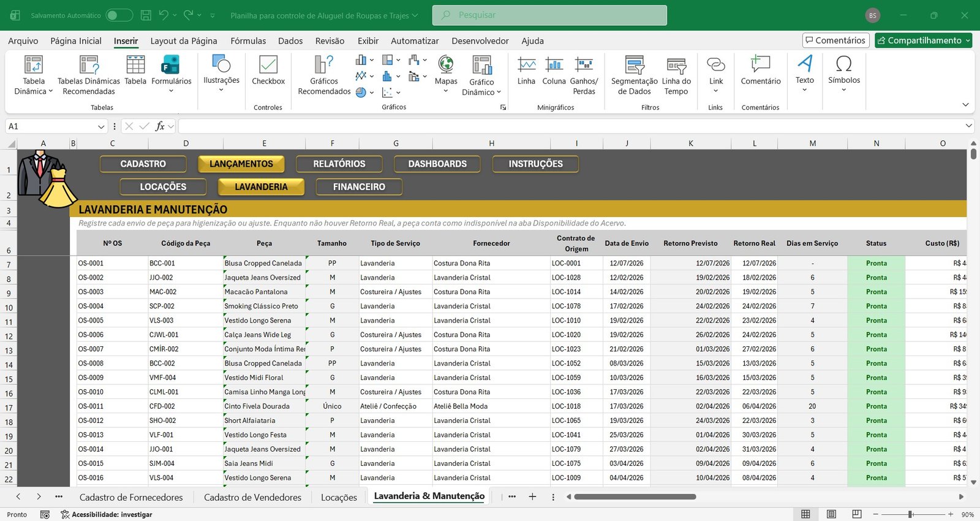Insert a Ganhos/Perdas sparkline

tap(584, 75)
